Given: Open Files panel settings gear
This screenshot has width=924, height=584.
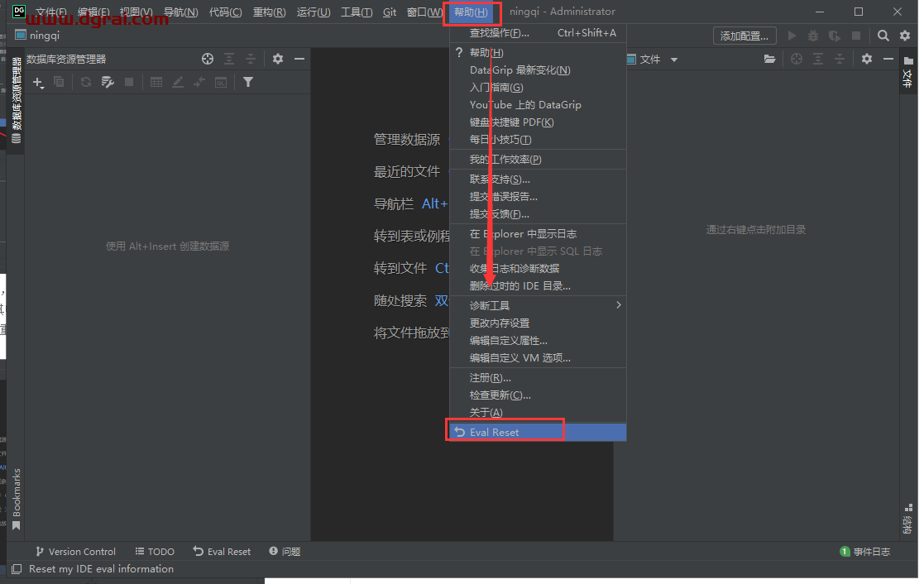Looking at the screenshot, I should click(x=867, y=59).
